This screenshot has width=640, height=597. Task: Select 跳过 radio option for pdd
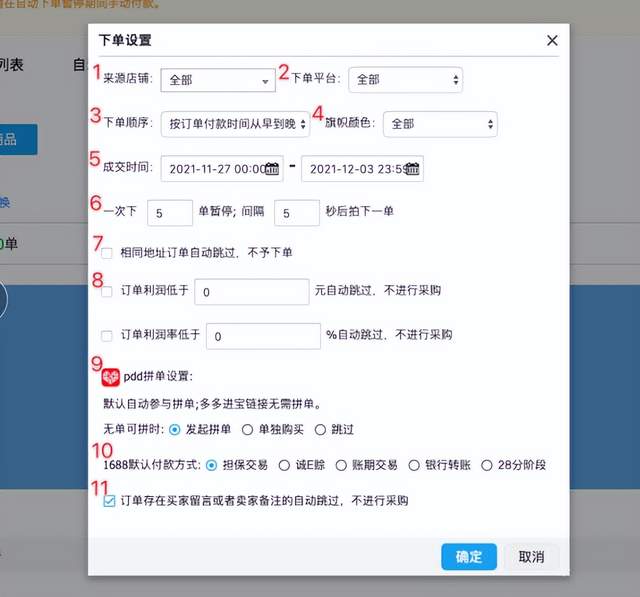(x=320, y=430)
